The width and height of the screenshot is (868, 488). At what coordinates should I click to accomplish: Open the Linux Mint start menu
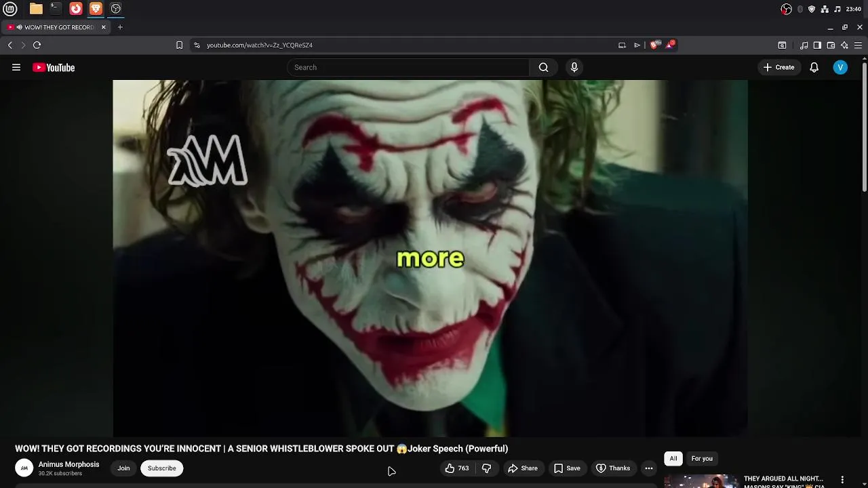coord(9,9)
